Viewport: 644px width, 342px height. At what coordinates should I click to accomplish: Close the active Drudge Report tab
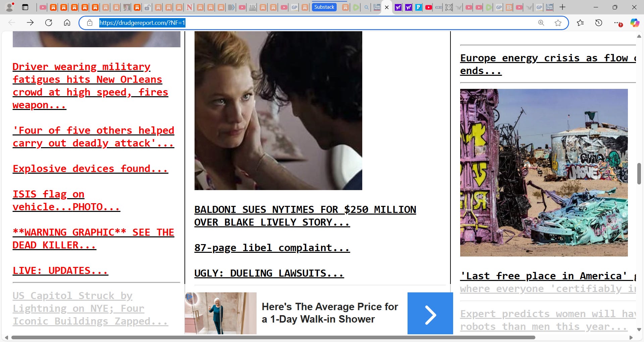[387, 7]
